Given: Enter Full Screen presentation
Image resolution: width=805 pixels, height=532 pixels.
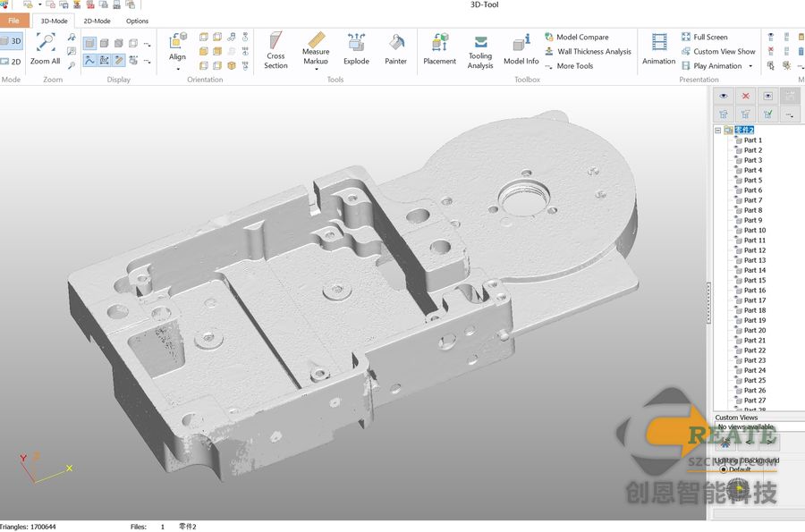Looking at the screenshot, I should coord(705,37).
